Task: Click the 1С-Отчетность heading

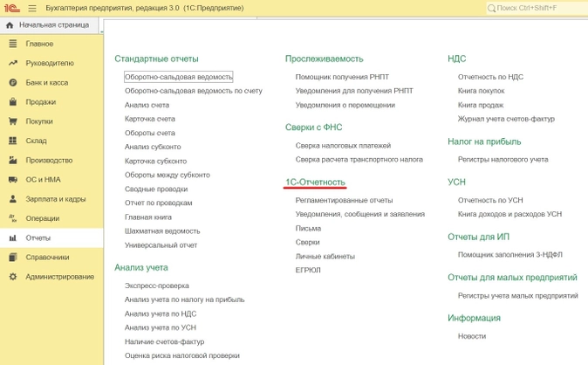Action: (316, 182)
